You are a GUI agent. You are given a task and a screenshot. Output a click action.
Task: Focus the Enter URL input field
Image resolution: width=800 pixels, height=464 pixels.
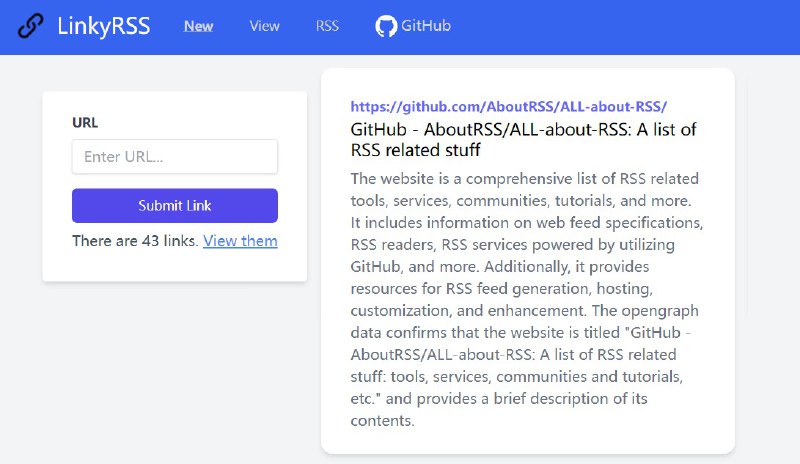pyautogui.click(x=174, y=157)
